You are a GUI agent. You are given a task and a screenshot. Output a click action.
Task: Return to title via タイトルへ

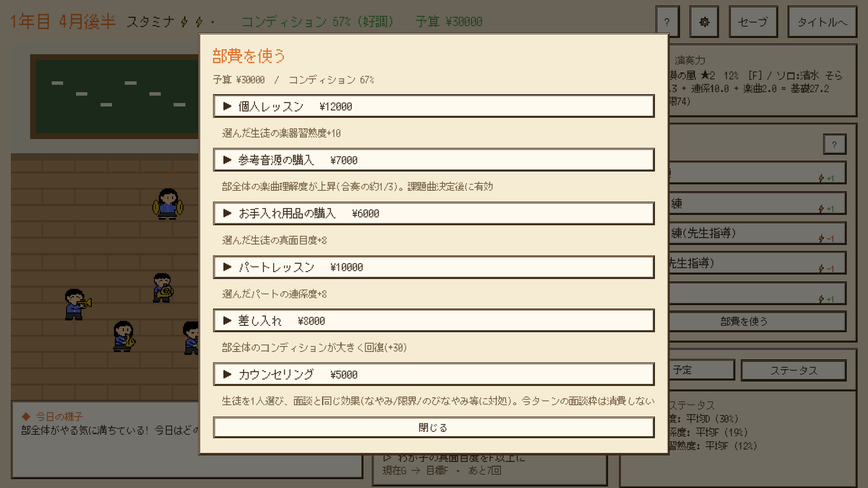[x=822, y=22]
